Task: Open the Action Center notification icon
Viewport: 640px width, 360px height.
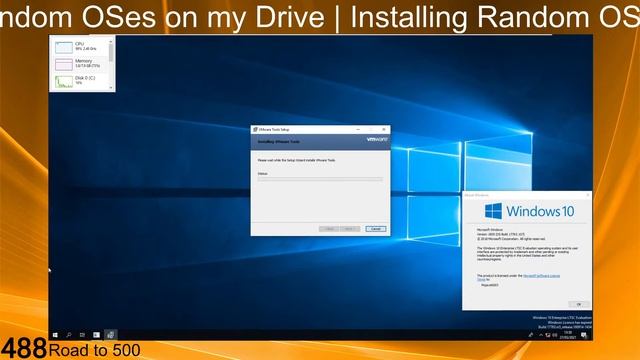Action: click(x=584, y=335)
